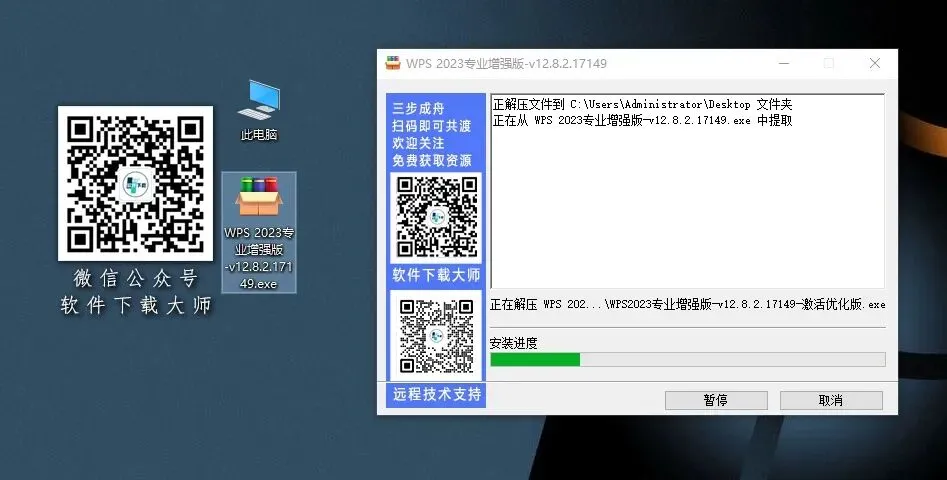947x480 pixels.
Task: Click the 安装进度 label
Action: (x=513, y=343)
